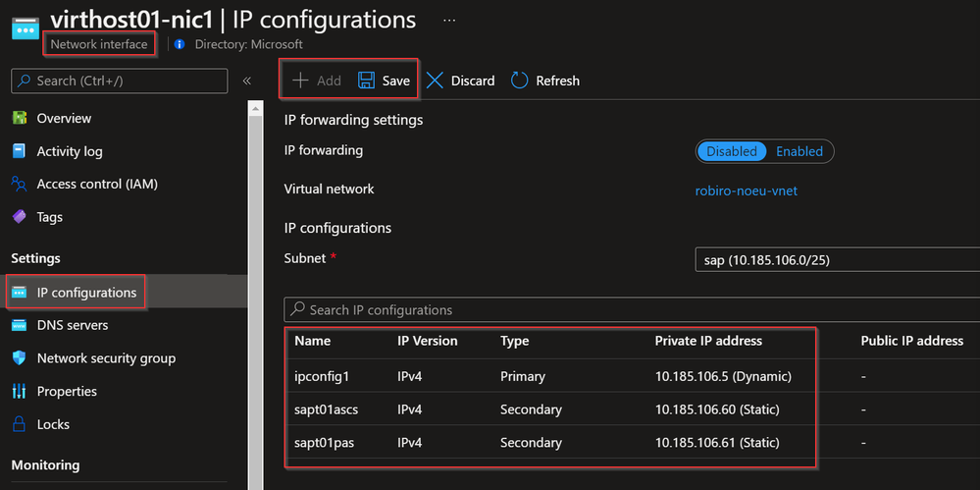Open the robiro-noeu-vnet virtual network link
The width and height of the screenshot is (980, 490).
746,191
